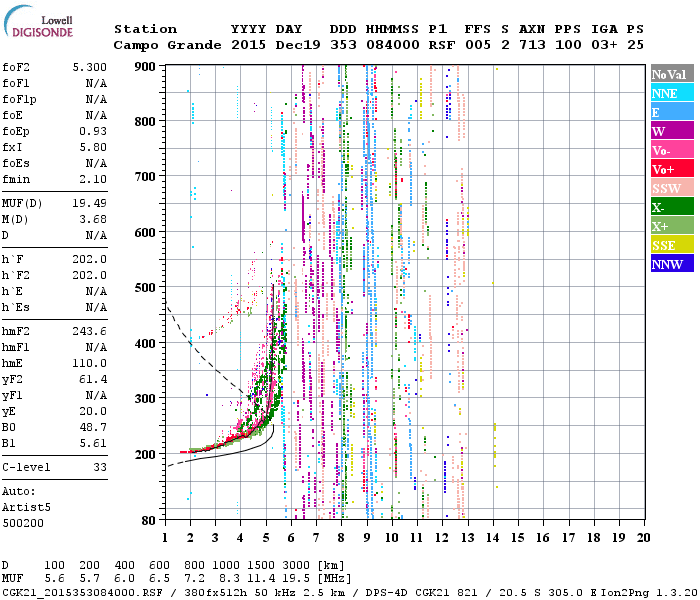Image resolution: width=700 pixels, height=600 pixels.
Task: Click the 20 MHz frequency axis label
Action: coord(643,538)
